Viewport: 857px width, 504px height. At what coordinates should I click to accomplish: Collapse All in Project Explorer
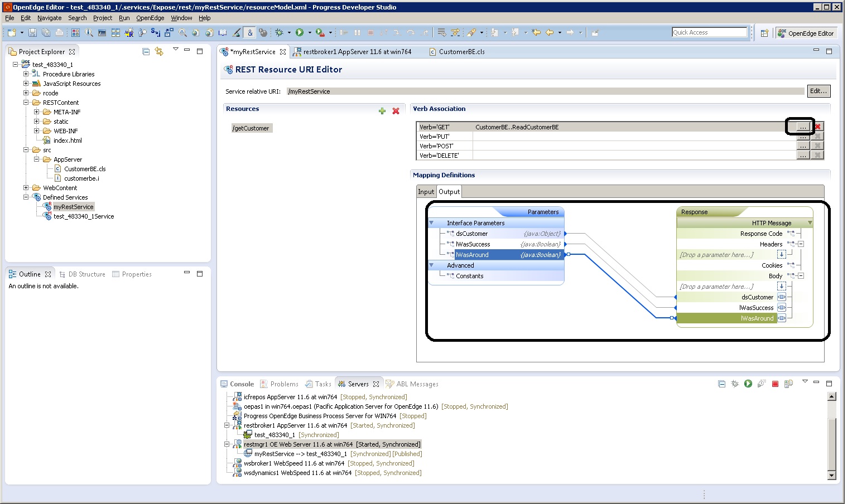[x=146, y=51]
